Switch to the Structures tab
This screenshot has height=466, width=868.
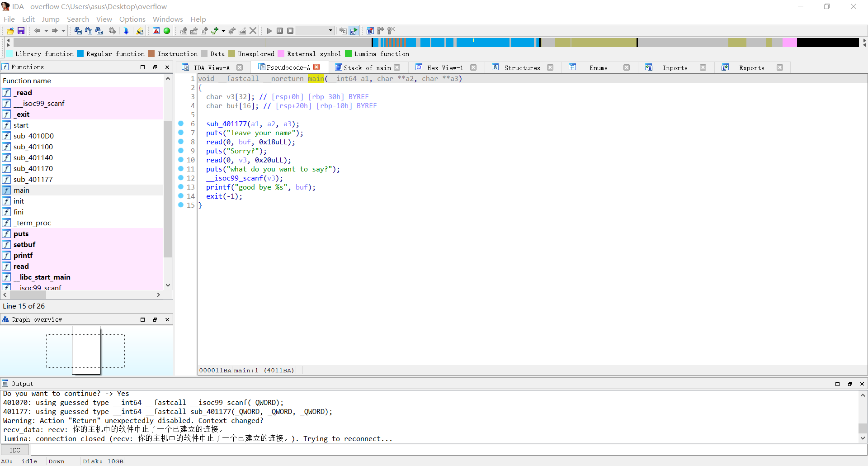pyautogui.click(x=522, y=68)
